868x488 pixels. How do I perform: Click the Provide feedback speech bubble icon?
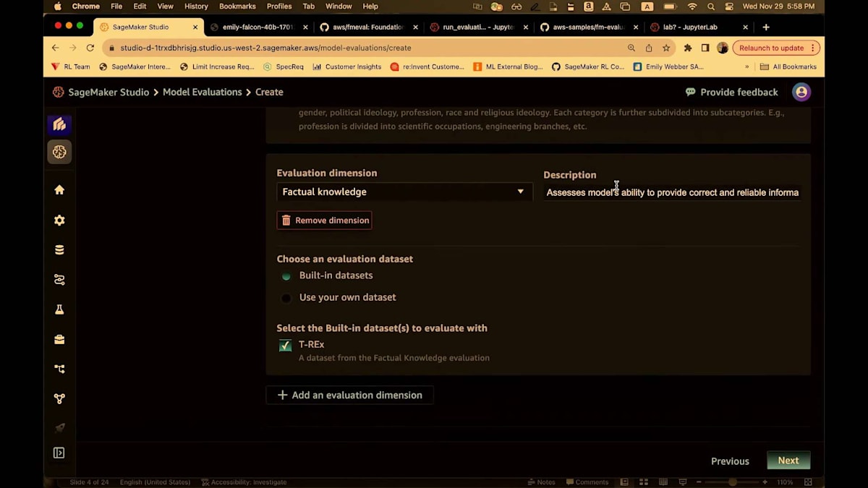[x=691, y=93]
